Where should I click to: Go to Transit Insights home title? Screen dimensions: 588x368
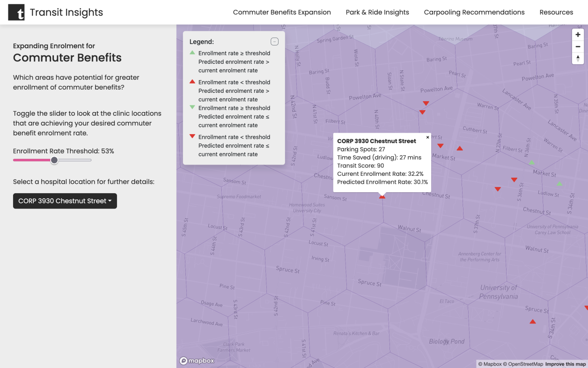pos(66,13)
